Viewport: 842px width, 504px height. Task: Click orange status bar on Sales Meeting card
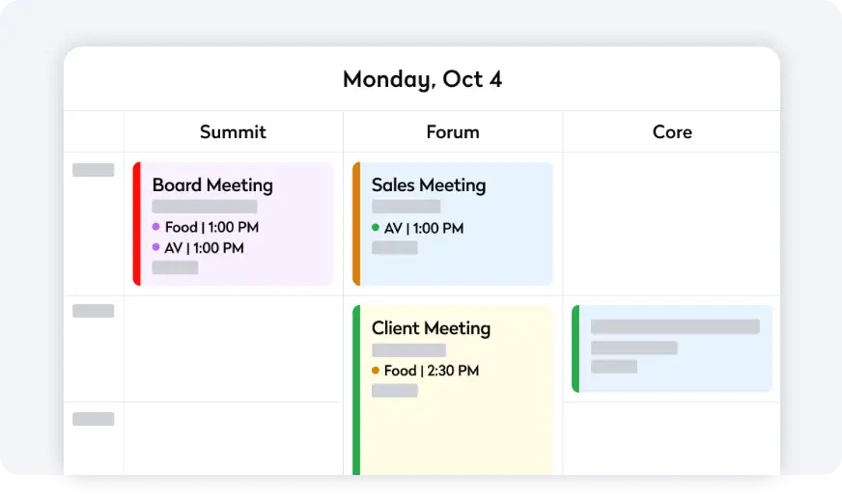(356, 224)
